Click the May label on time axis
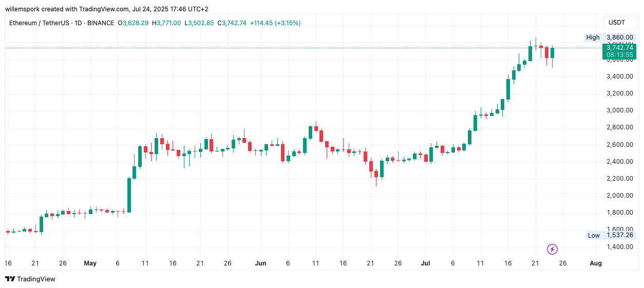 pyautogui.click(x=90, y=263)
